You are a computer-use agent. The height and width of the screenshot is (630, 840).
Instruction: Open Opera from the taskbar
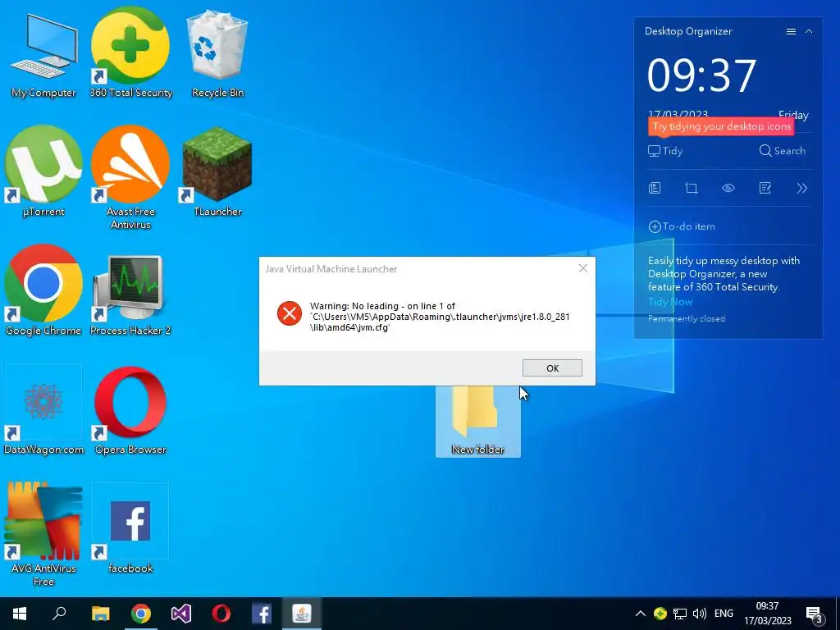(x=221, y=614)
